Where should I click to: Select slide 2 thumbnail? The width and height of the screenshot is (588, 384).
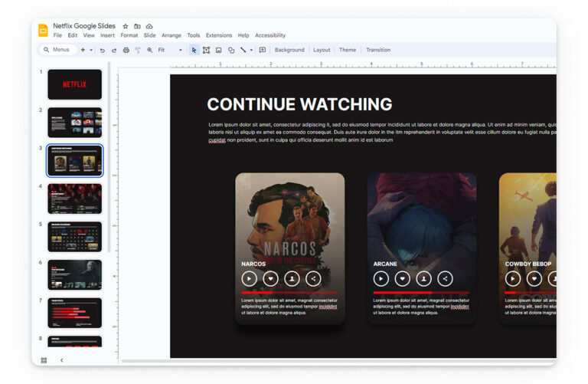(74, 123)
